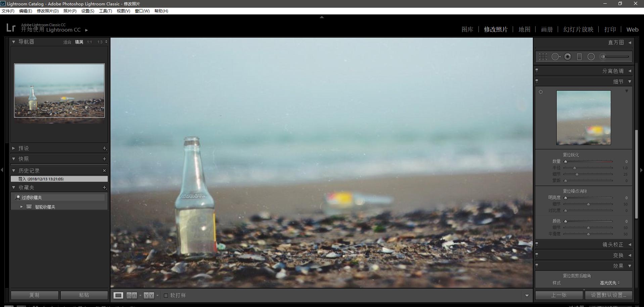Click the detail preview target picker icon
Viewport: 644px width, 307px height.
541,92
